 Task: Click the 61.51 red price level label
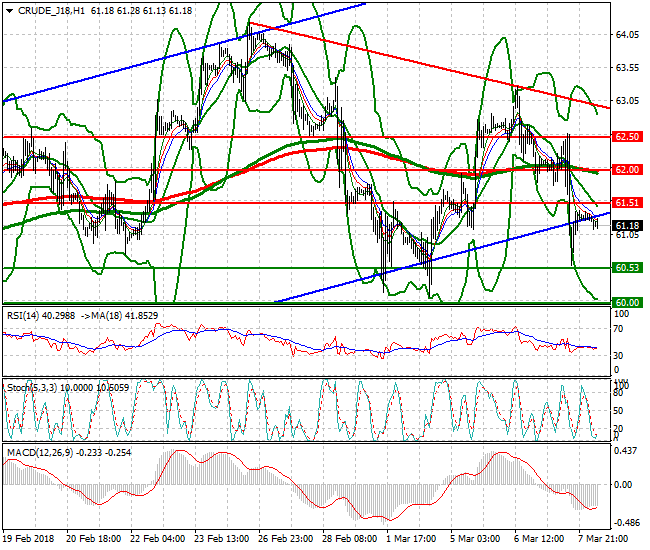pos(627,203)
